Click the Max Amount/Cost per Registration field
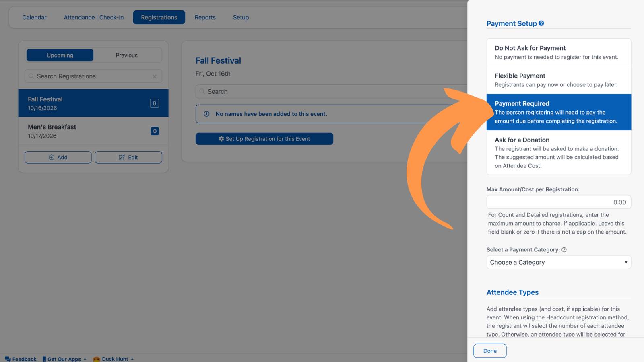Screen dimensions: 644x362 [559, 202]
